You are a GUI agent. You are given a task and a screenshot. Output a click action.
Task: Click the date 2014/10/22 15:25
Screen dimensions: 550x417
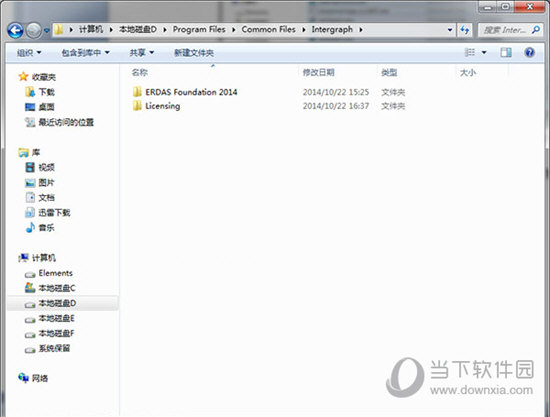click(x=336, y=92)
